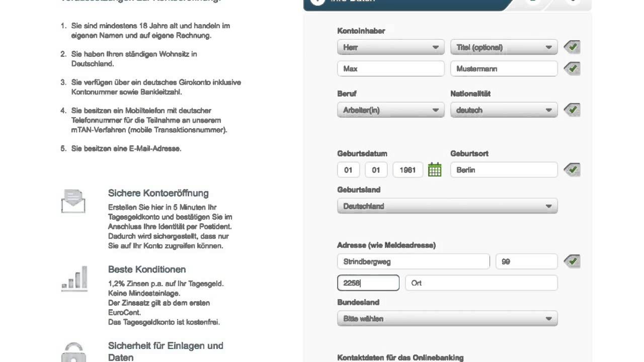The image size is (644, 362).
Task: Click the bar chart icon for Beste Konditionen
Action: click(x=74, y=279)
